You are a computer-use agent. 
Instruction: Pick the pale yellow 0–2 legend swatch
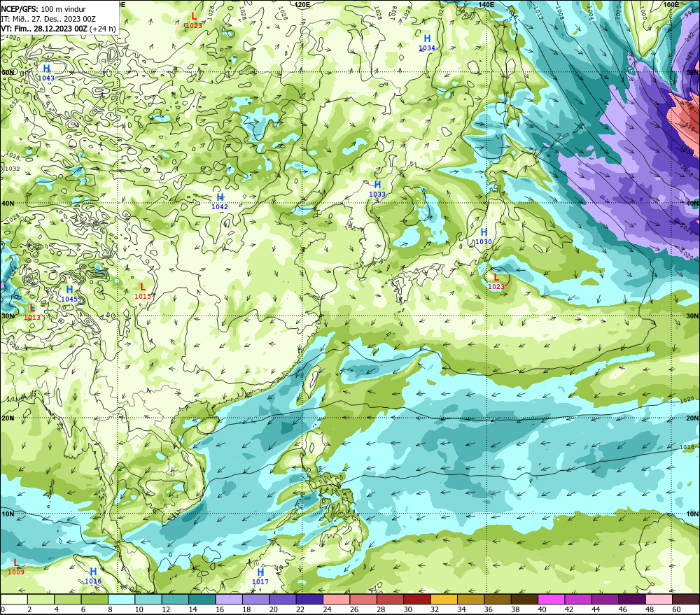tap(14, 599)
